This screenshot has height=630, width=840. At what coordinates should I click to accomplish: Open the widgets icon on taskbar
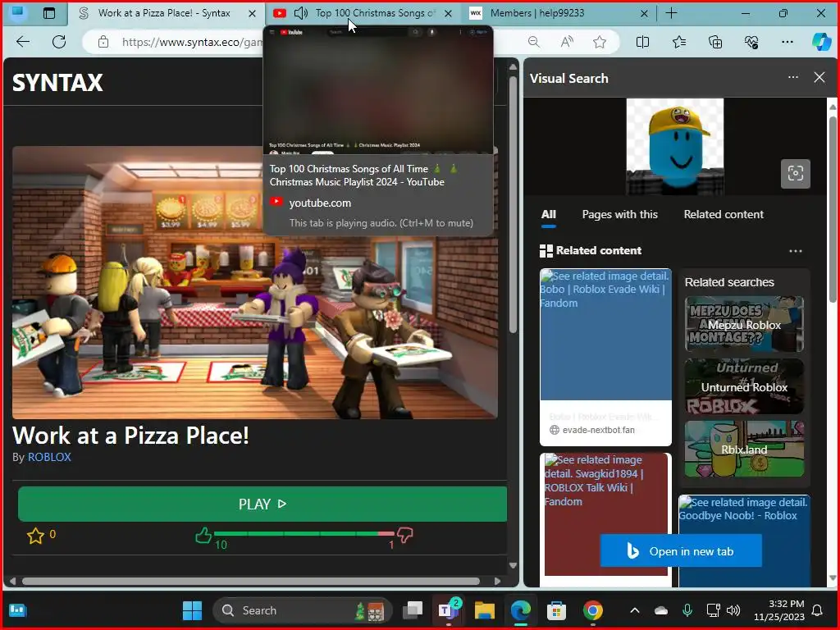pyautogui.click(x=18, y=610)
